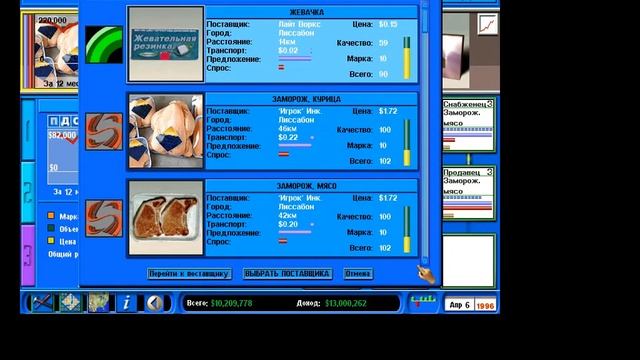The image size is (640, 360).
Task: Click the Отмена button
Action: [358, 273]
